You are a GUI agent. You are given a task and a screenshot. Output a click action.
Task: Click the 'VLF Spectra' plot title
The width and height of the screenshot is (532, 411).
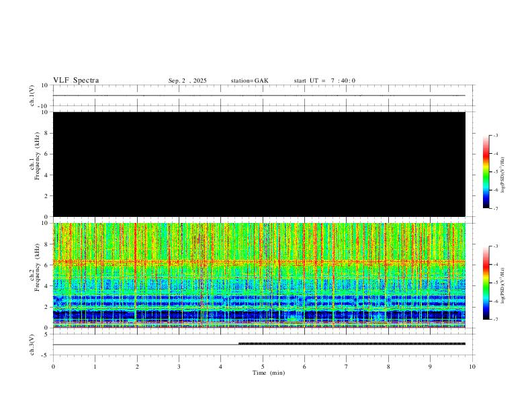[x=76, y=81]
